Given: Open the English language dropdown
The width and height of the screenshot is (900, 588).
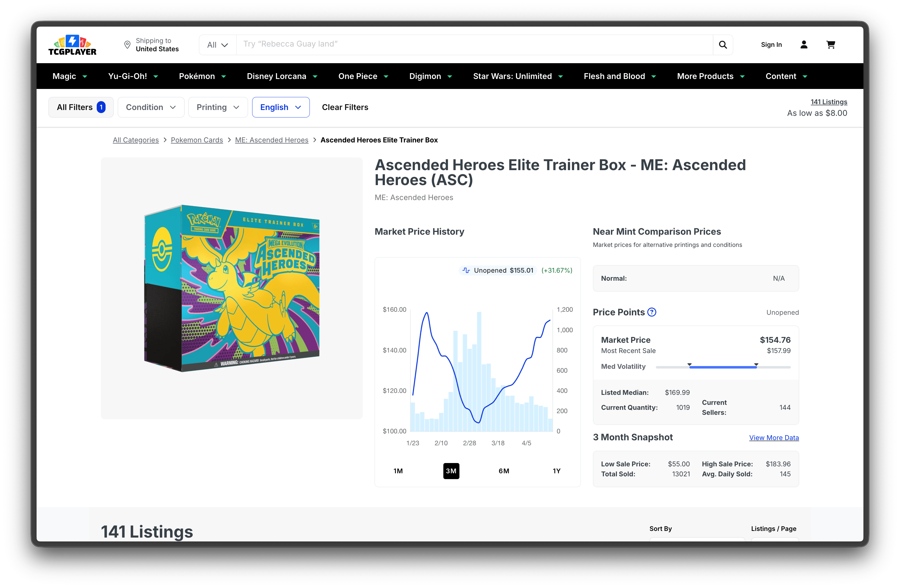Looking at the screenshot, I should point(281,108).
